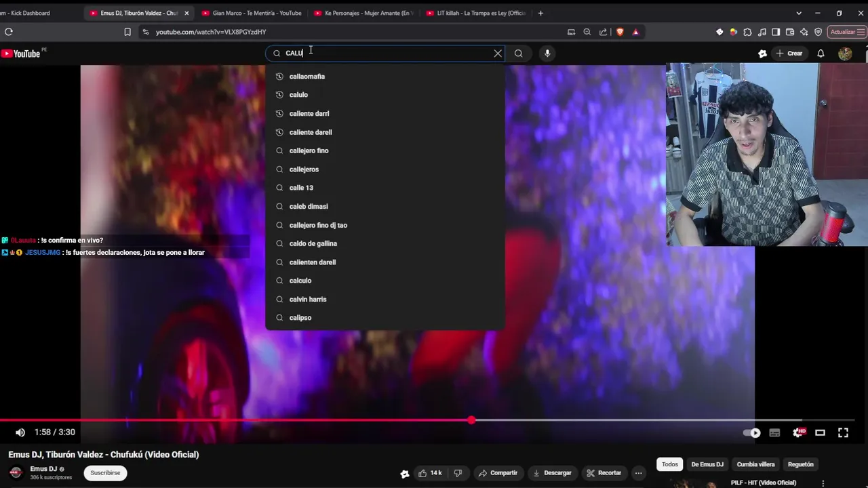
Task: Pick the callejeros suggestion
Action: (x=385, y=169)
